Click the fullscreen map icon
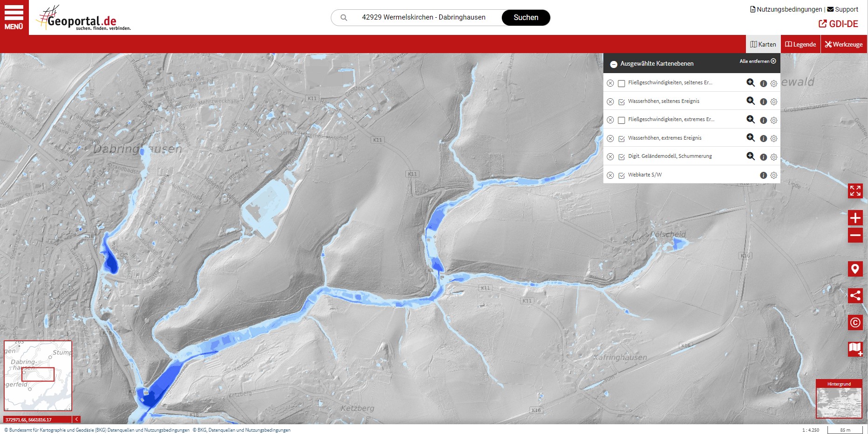 click(x=855, y=191)
